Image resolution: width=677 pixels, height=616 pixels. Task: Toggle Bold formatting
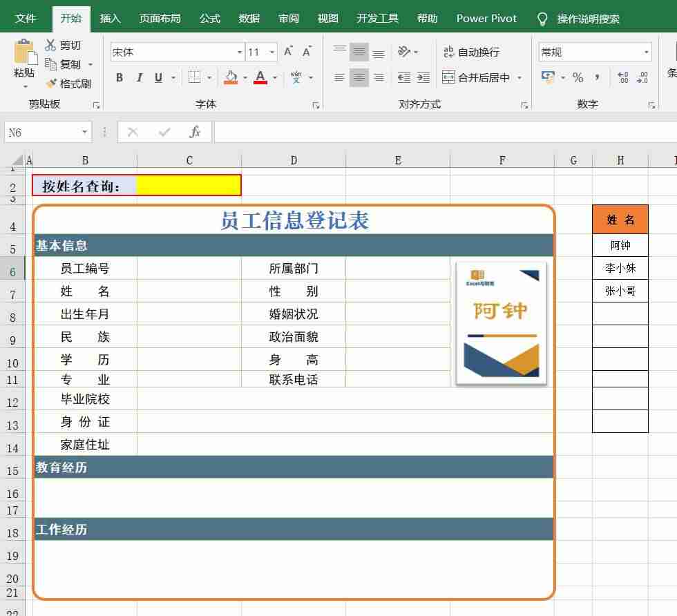click(x=120, y=78)
